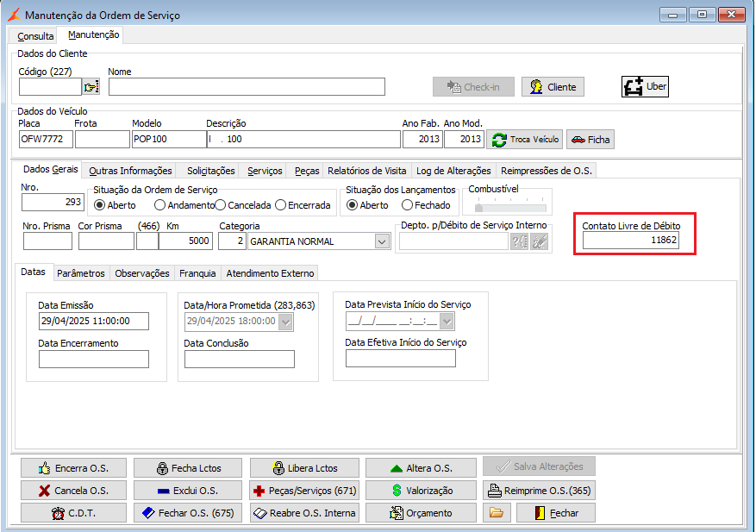Image resolution: width=756 pixels, height=532 pixels.
Task: Click the Nro. Prisma input field
Action: tap(47, 241)
